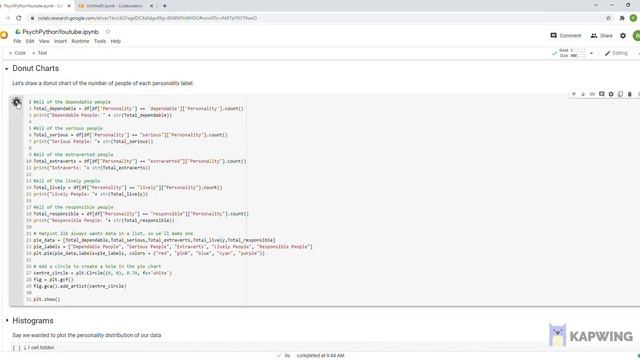Go forward in browser history
Image resolution: width=640 pixels, height=360 pixels.
[x=7, y=18]
